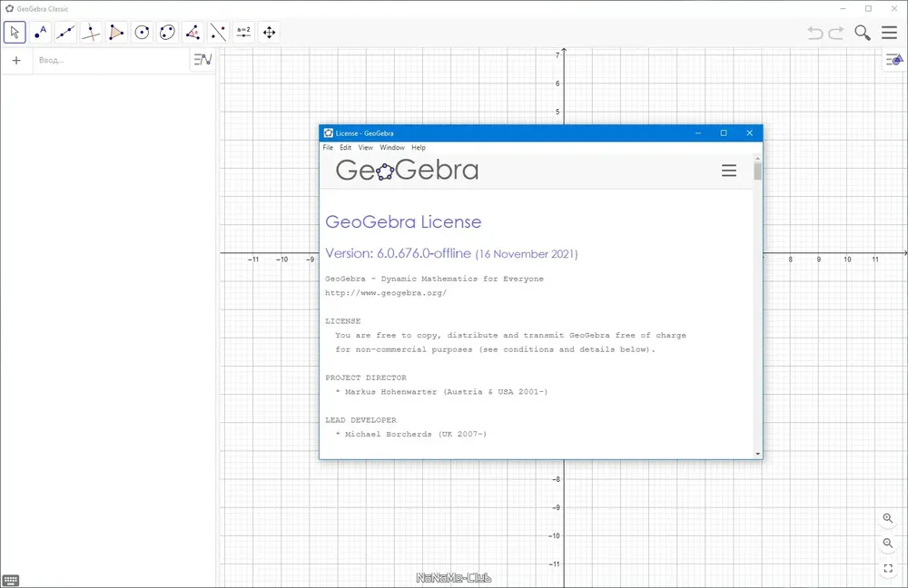The width and height of the screenshot is (908, 588).
Task: Open the Help menu in License window
Action: pyautogui.click(x=419, y=148)
